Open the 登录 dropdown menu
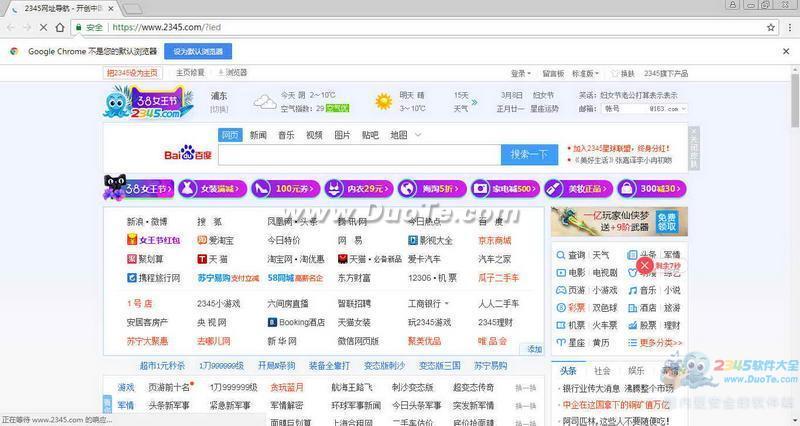This screenshot has height=426, width=800. tap(520, 73)
